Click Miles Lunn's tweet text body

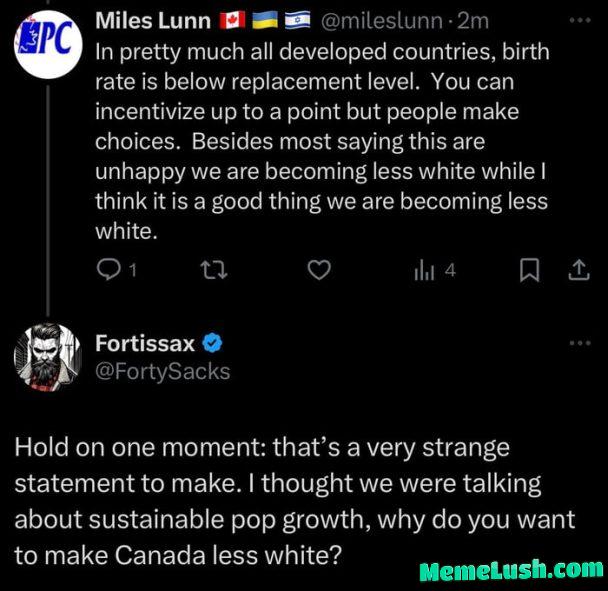click(320, 140)
